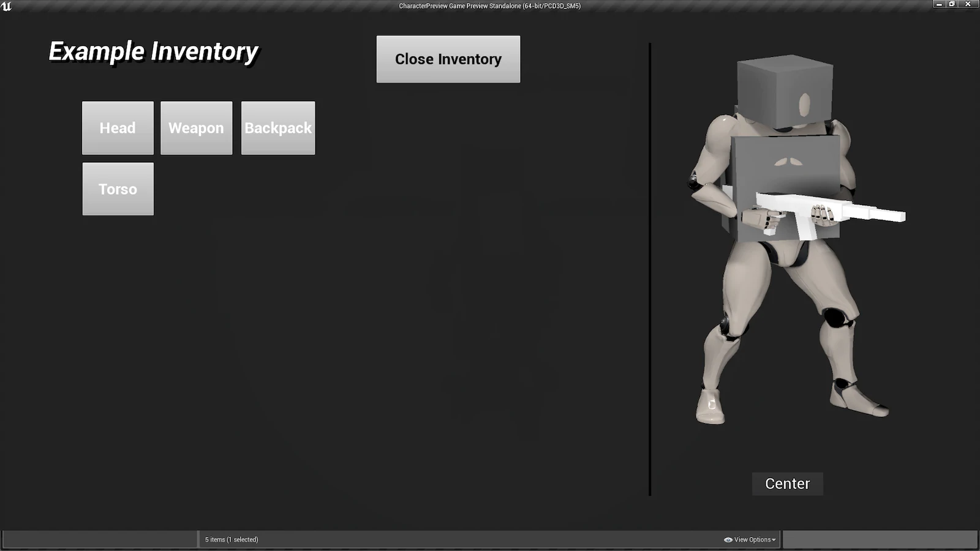The width and height of the screenshot is (980, 551).
Task: Open the View Options dropdown
Action: tap(750, 539)
